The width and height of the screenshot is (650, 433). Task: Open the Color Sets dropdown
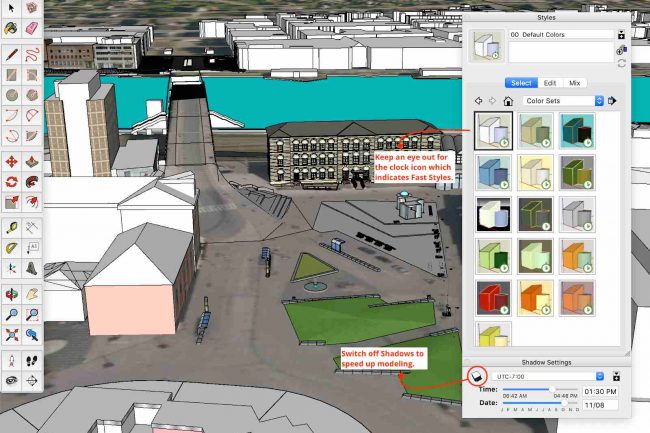click(565, 101)
